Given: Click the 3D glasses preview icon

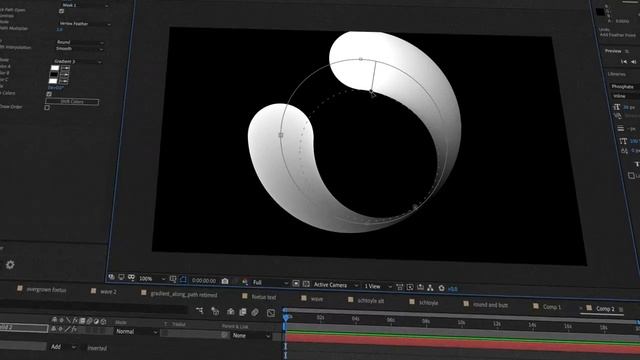Looking at the screenshot, I should (x=131, y=278).
